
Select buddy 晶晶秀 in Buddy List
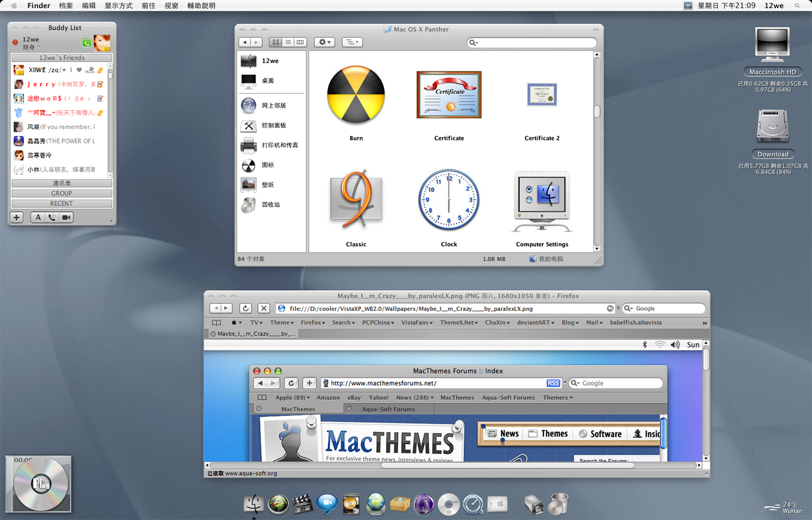[60, 141]
